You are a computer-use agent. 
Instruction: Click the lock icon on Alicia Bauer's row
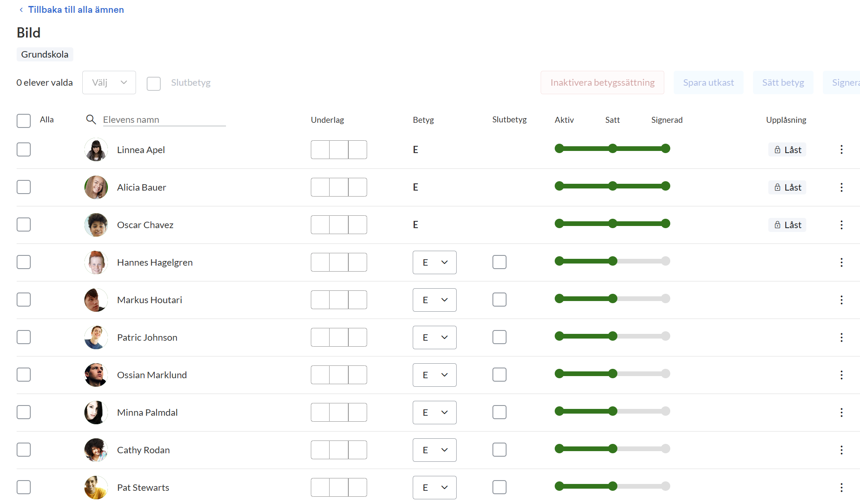(777, 187)
